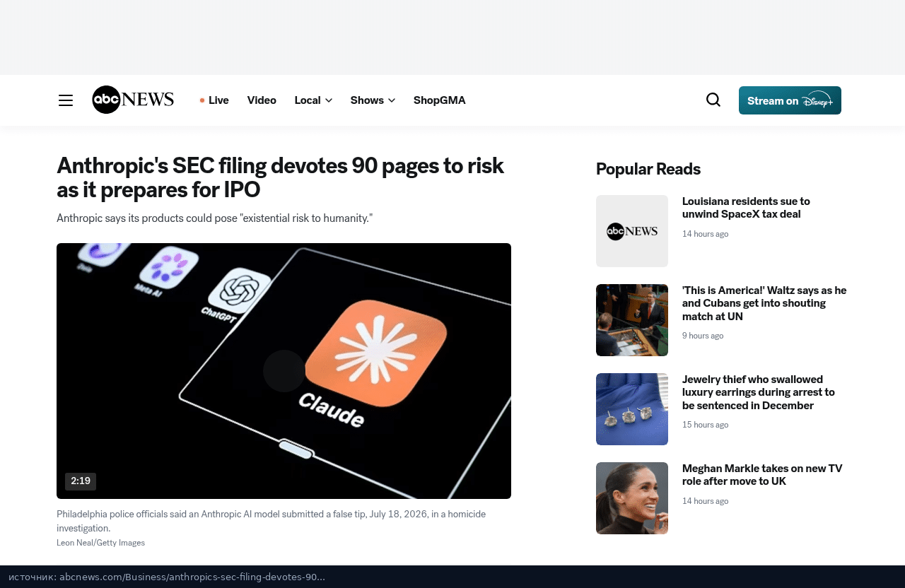Image resolution: width=905 pixels, height=588 pixels.
Task: Open the ShopGMA menu item
Action: click(440, 100)
